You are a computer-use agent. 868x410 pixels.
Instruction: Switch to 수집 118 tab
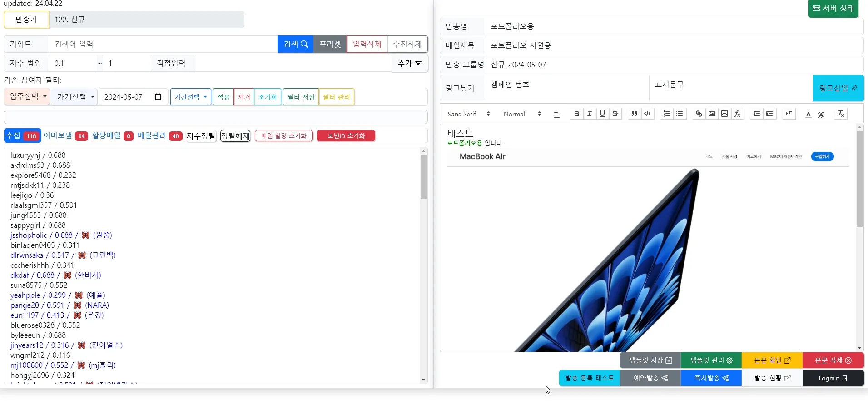pyautogui.click(x=22, y=135)
